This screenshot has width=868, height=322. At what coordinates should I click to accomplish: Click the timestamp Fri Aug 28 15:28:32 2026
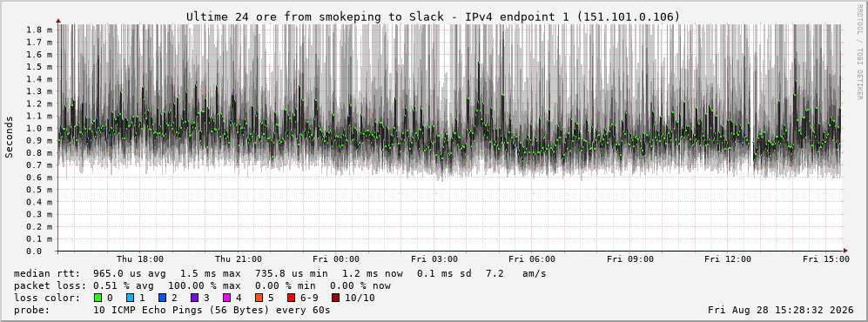click(781, 311)
